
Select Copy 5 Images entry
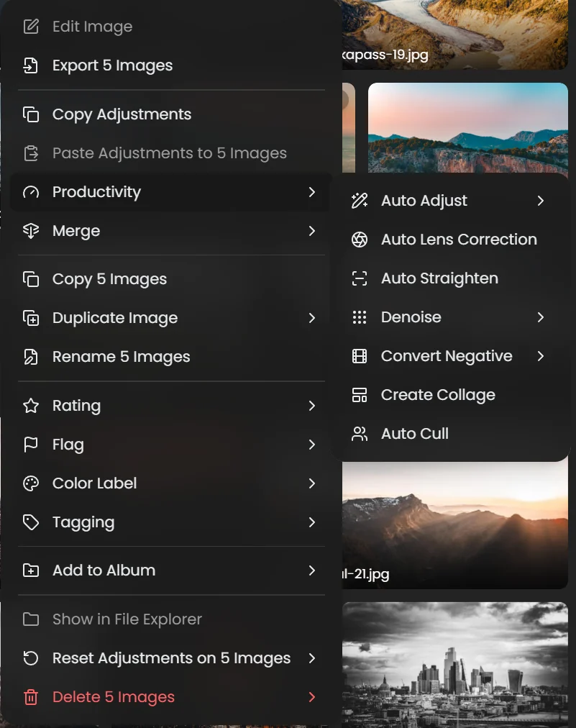171,279
